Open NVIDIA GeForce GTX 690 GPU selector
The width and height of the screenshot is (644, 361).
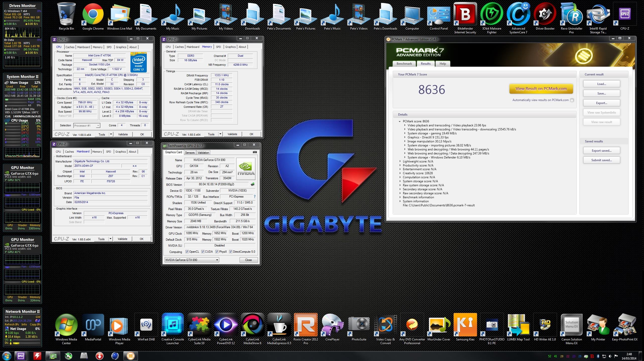tap(192, 260)
